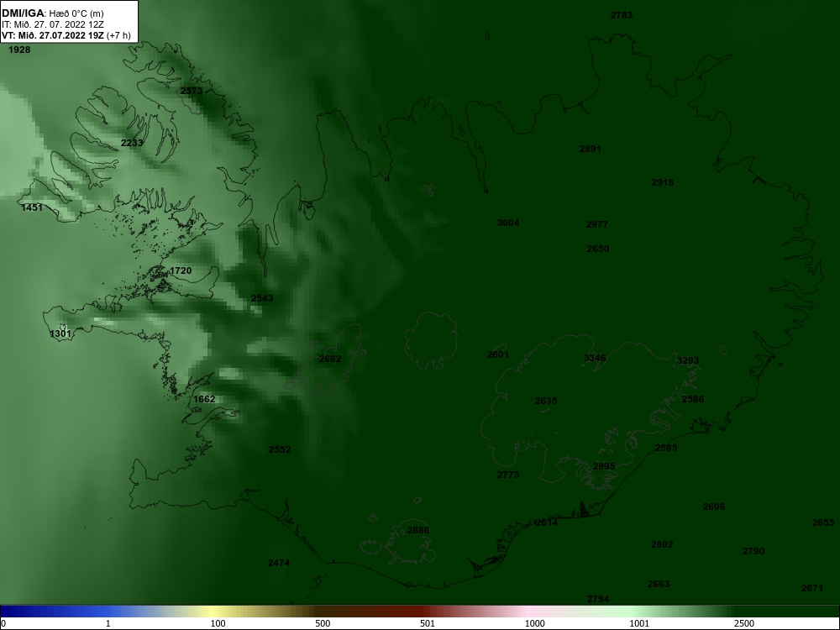The width and height of the screenshot is (840, 630).
Task: Click the map value 2233
Action: click(132, 143)
